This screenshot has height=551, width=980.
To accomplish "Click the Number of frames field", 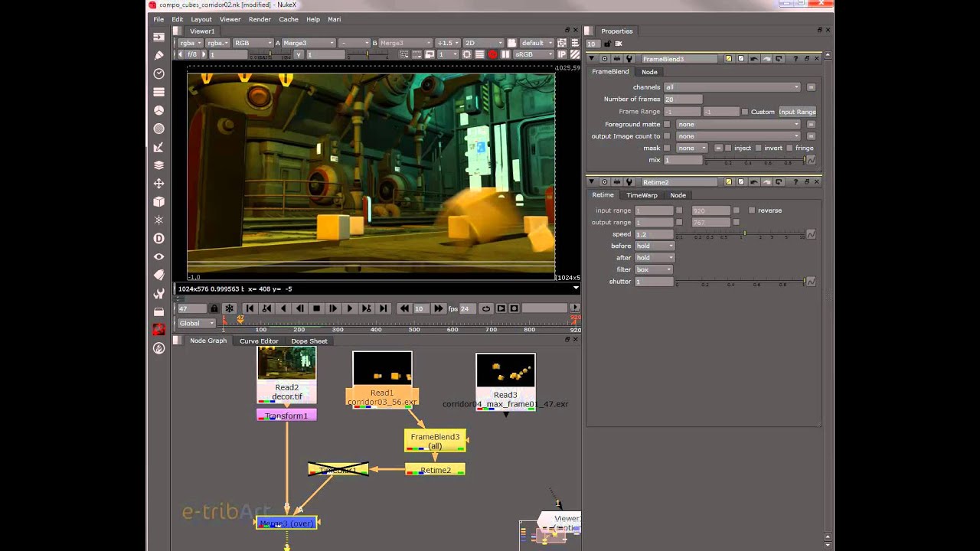I will pos(683,99).
